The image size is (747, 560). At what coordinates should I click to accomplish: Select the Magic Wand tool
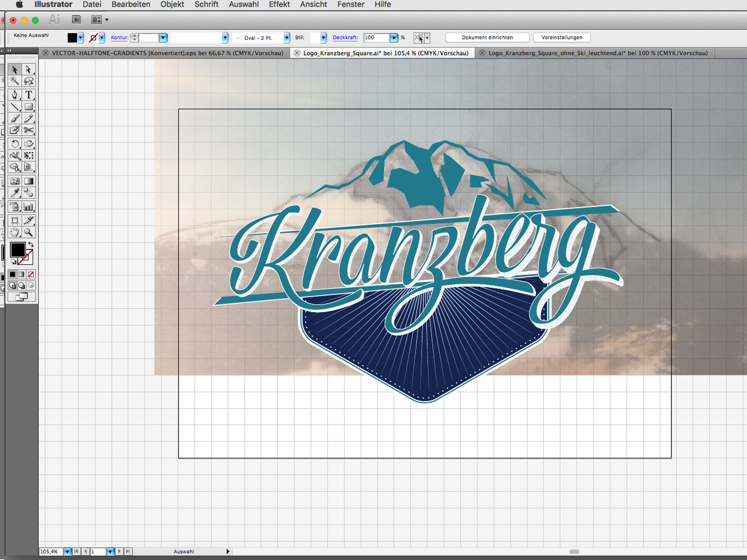(x=15, y=81)
